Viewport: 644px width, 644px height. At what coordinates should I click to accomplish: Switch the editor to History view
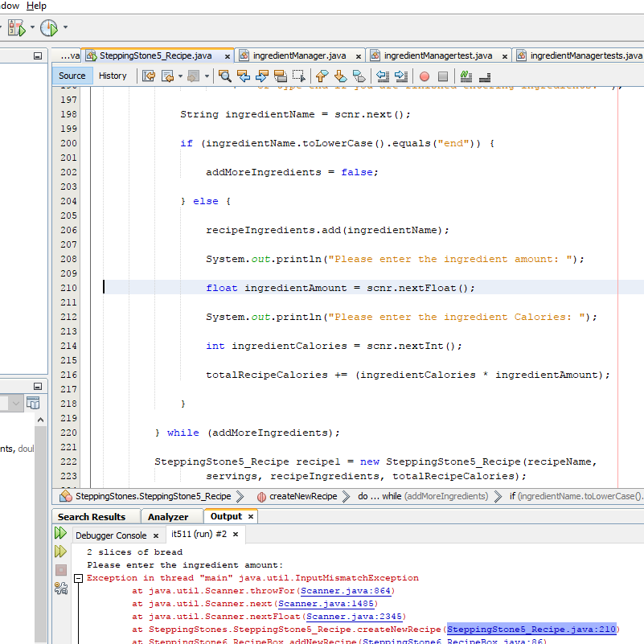pos(113,76)
